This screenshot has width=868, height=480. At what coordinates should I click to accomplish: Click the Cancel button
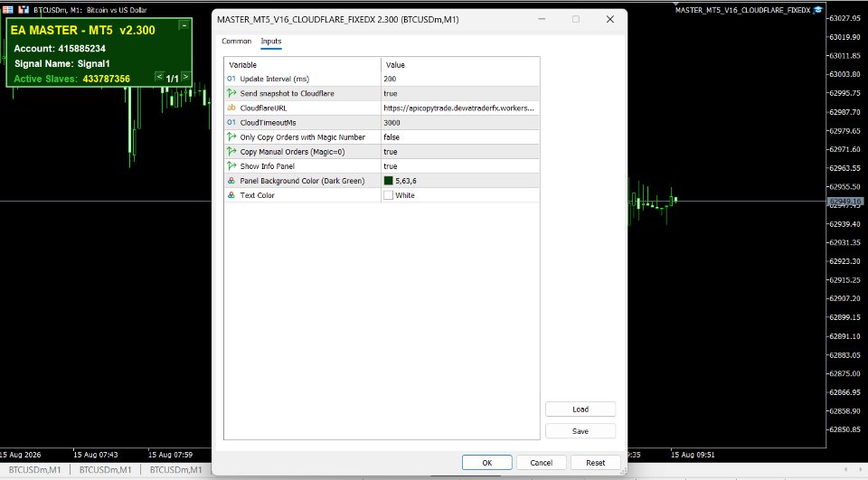click(x=541, y=463)
